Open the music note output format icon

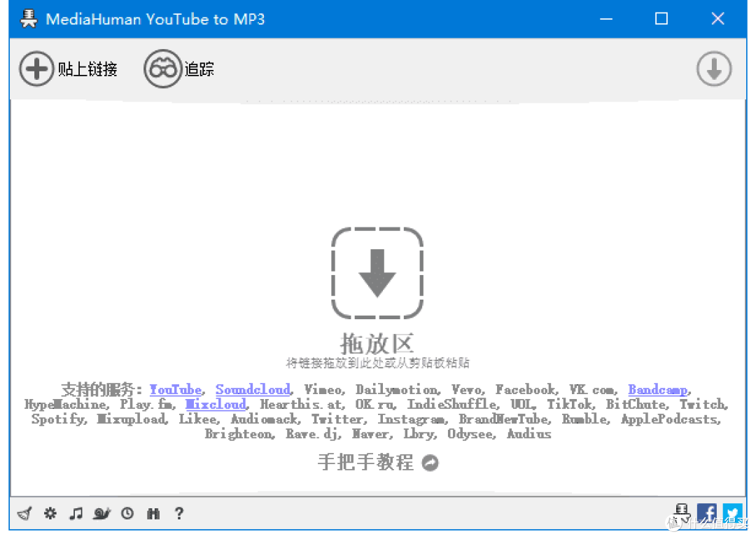pyautogui.click(x=76, y=513)
